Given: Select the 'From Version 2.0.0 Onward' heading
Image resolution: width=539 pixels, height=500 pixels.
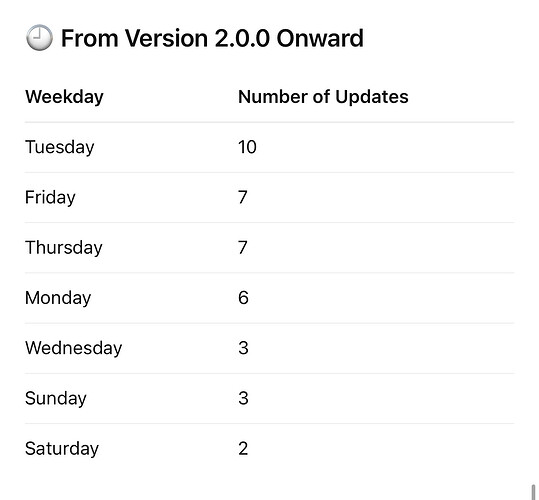Looking at the screenshot, I should click(x=212, y=38).
